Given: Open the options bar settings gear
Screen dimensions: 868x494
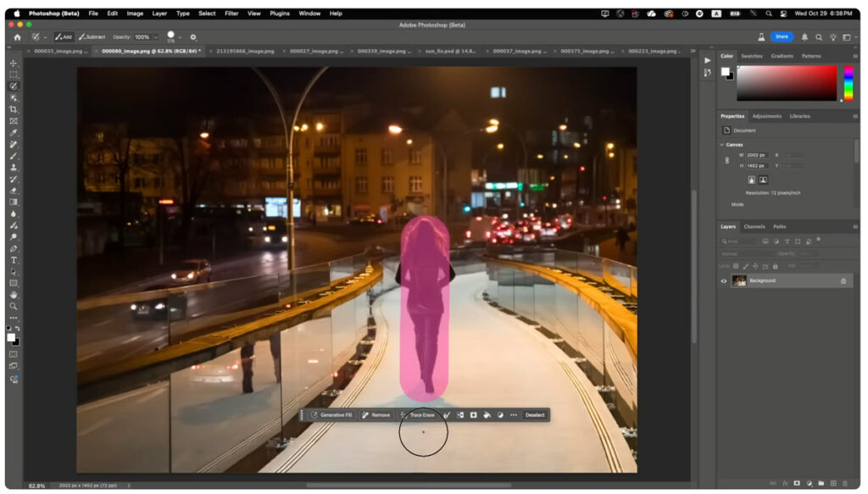Looking at the screenshot, I should (x=193, y=37).
